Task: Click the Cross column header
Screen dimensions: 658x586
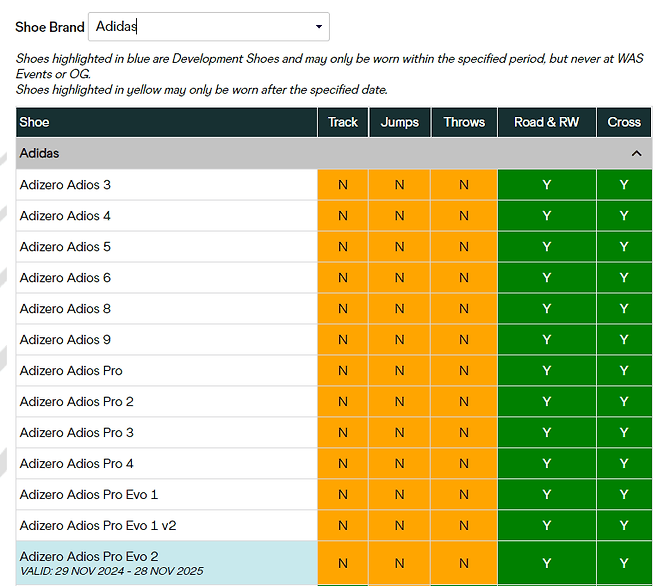Action: coord(624,122)
